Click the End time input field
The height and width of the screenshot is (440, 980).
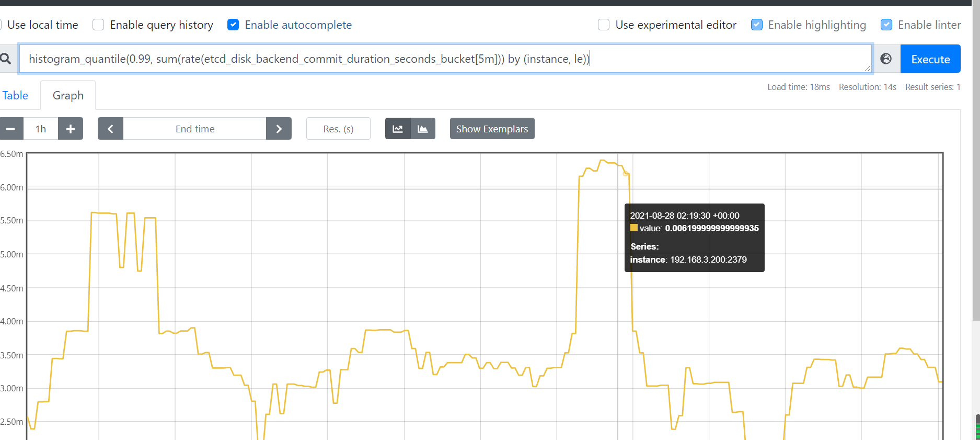tap(195, 129)
